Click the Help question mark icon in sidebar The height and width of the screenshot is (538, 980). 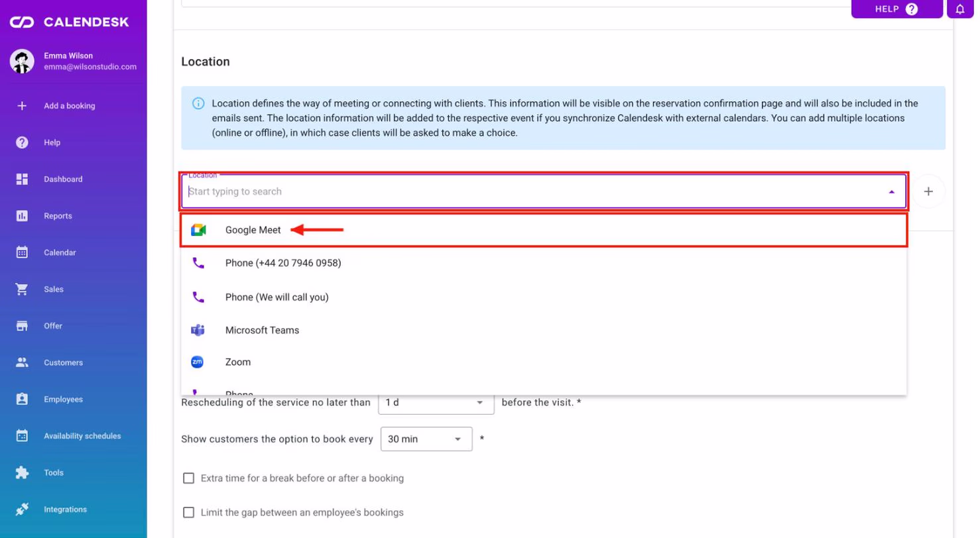click(x=22, y=142)
